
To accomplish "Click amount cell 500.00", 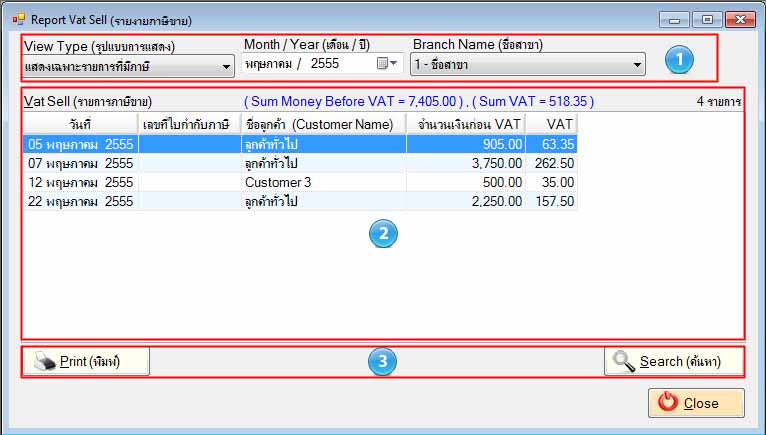I will 466,182.
